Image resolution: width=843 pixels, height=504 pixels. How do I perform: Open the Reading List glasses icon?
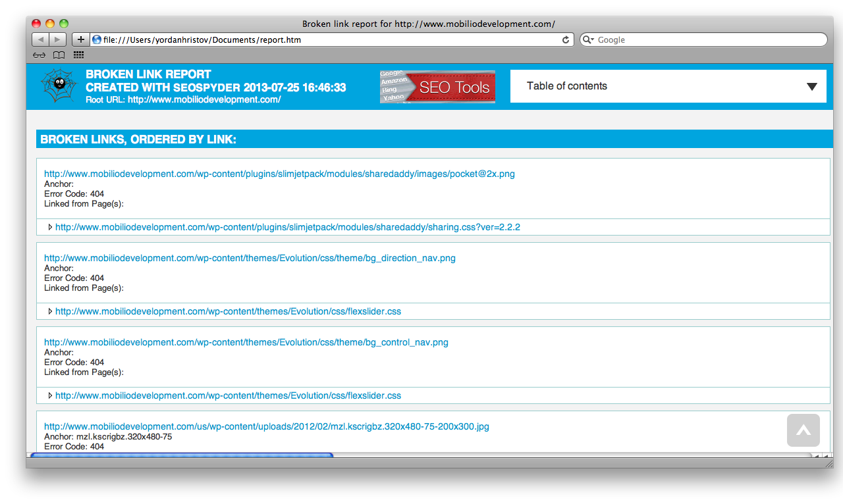(x=40, y=55)
